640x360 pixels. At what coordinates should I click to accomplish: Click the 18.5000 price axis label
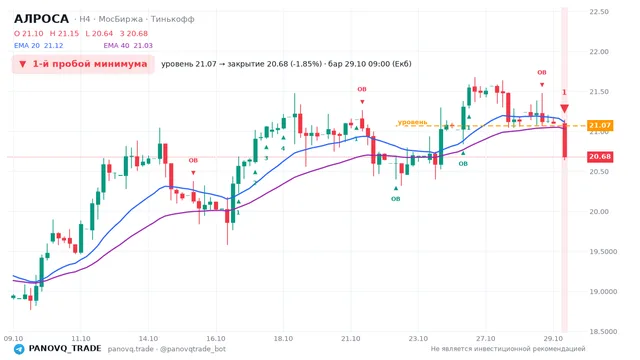(603, 332)
